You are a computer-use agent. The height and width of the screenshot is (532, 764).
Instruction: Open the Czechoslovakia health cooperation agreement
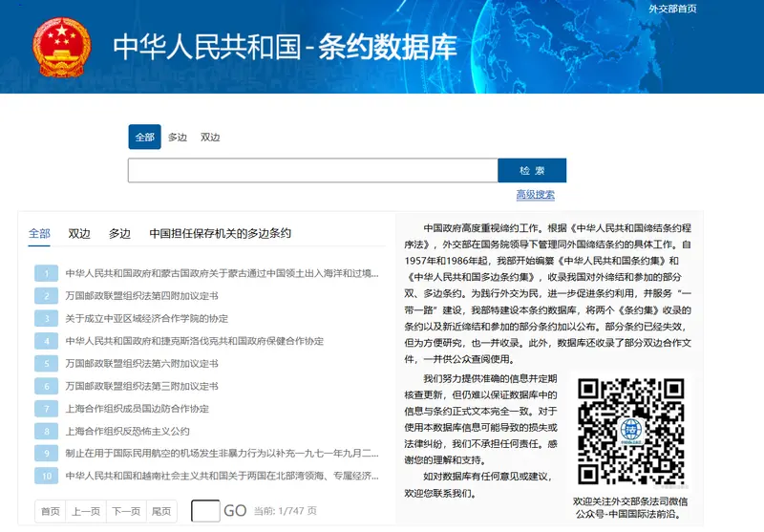tap(195, 341)
